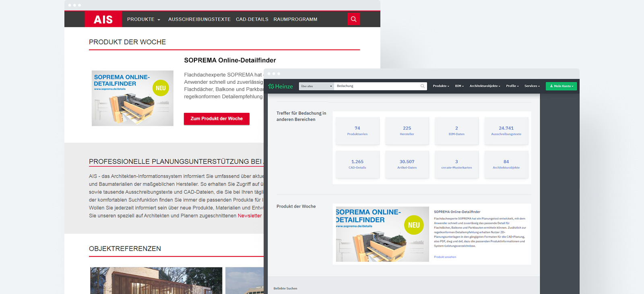Open AUSSCHREIBUNGSTEXTE in AIS navigation

[199, 19]
